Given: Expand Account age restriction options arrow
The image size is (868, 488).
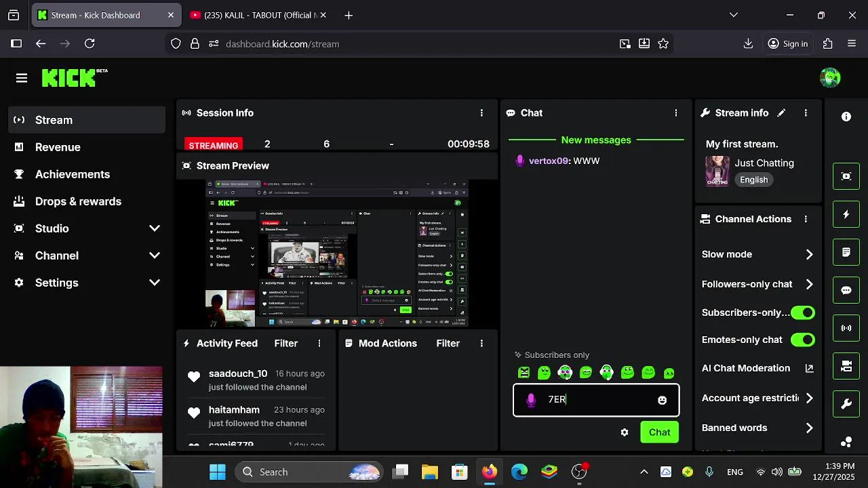Looking at the screenshot, I should tap(809, 398).
